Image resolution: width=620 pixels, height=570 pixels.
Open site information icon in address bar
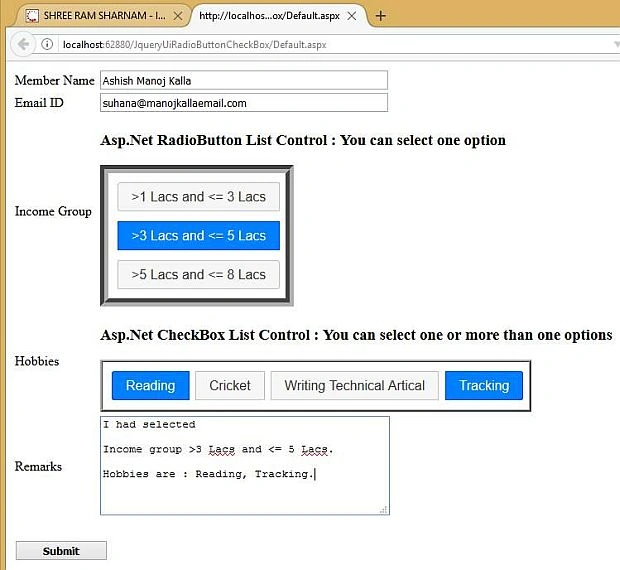tap(47, 44)
